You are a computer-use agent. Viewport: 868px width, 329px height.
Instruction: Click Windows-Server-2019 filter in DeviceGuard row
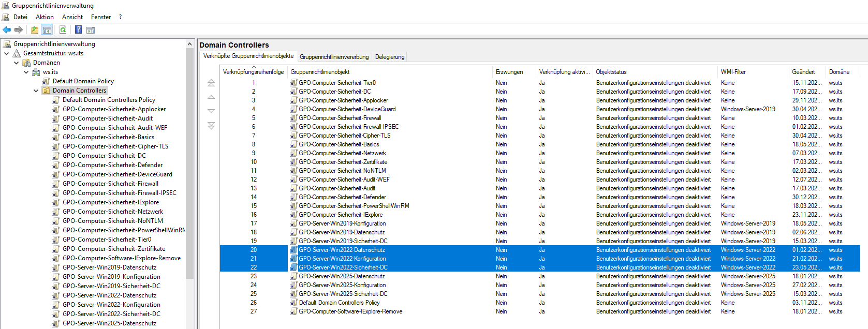click(x=748, y=109)
